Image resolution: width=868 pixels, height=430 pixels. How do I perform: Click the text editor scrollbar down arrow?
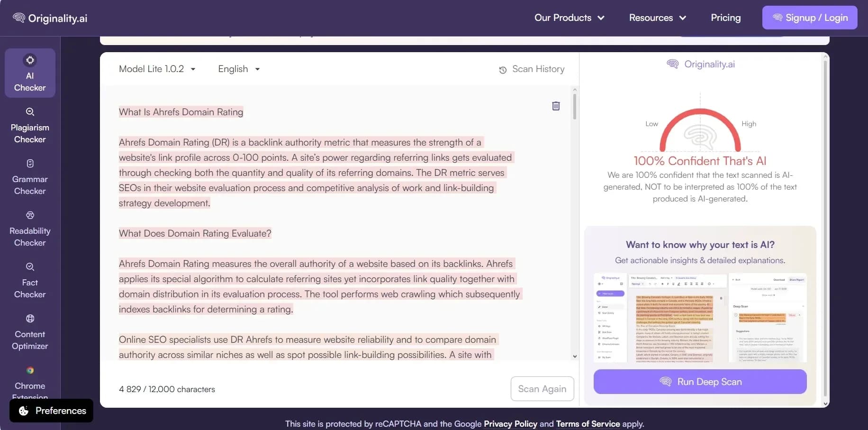click(575, 357)
